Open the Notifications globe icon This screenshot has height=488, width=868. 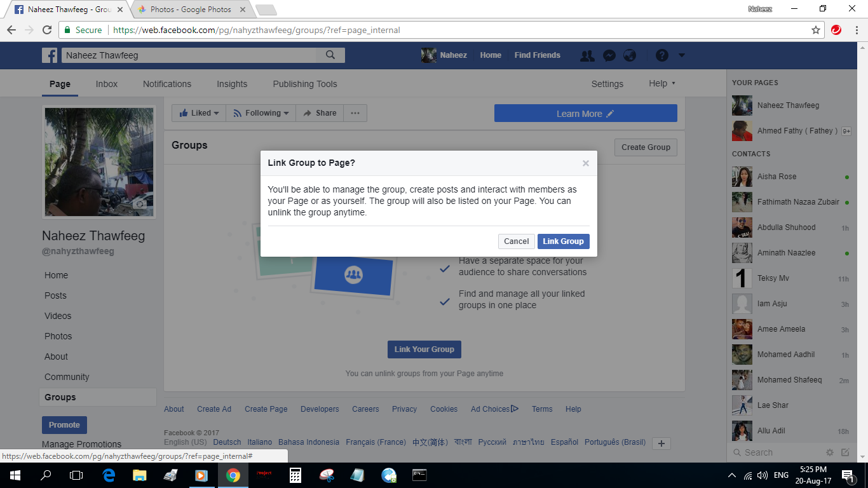(630, 55)
